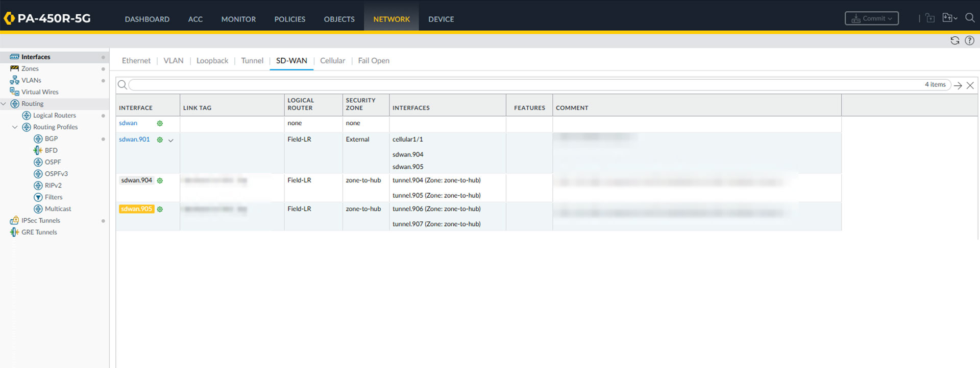Select the IPSec Tunnels icon in sidebar

click(x=14, y=220)
